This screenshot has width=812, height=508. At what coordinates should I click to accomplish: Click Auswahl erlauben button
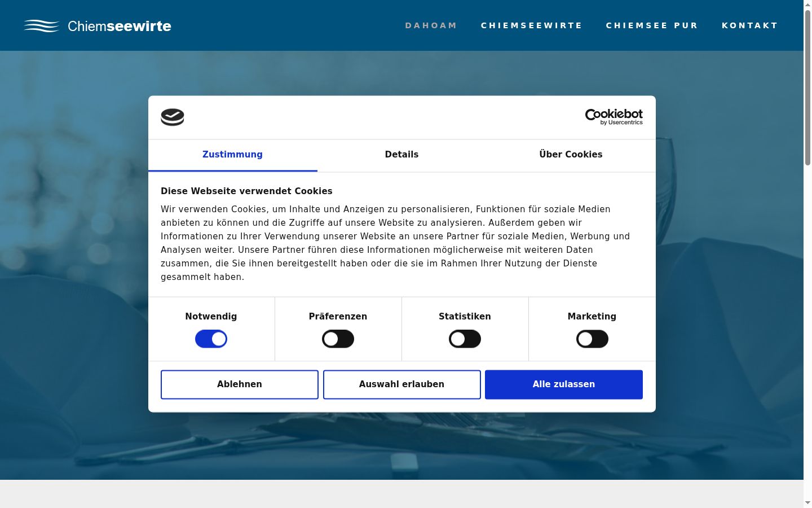(x=401, y=384)
